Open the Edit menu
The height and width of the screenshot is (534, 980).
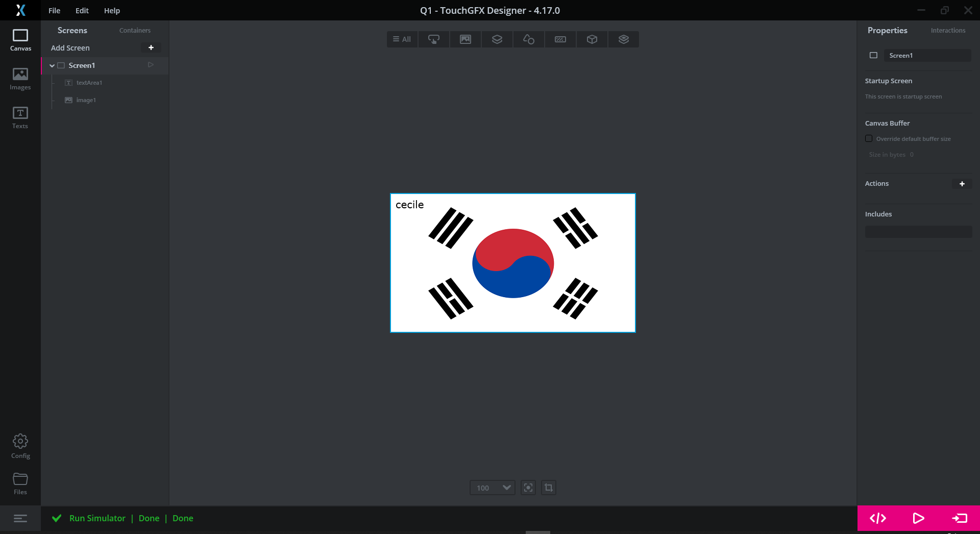pyautogui.click(x=82, y=11)
